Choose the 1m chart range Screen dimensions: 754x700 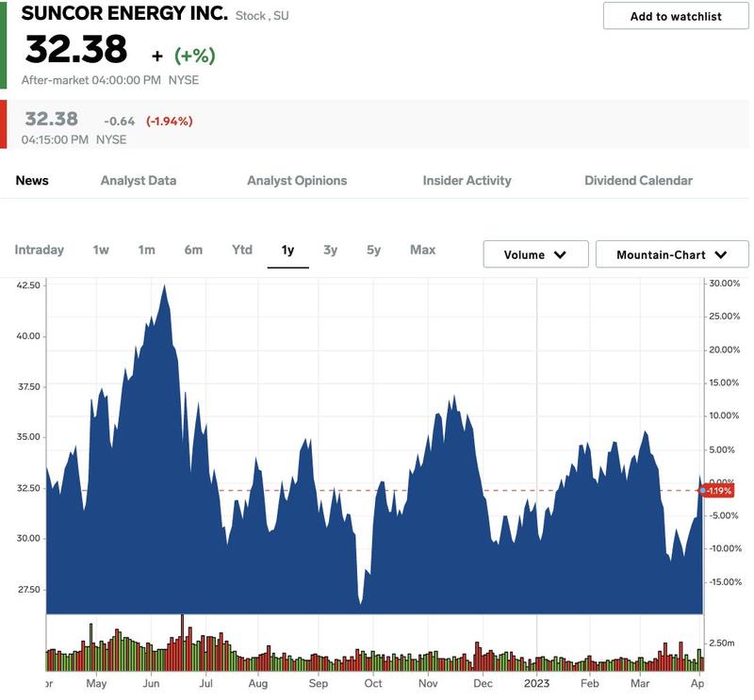147,250
